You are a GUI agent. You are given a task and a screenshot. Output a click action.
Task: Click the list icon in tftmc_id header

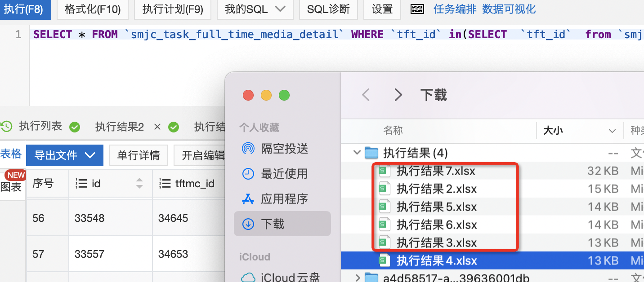tap(165, 183)
